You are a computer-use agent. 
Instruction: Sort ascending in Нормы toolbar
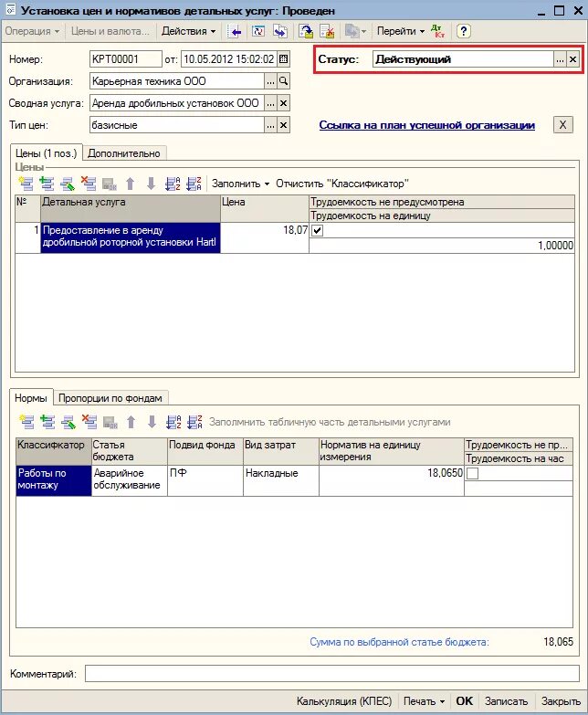point(173,422)
